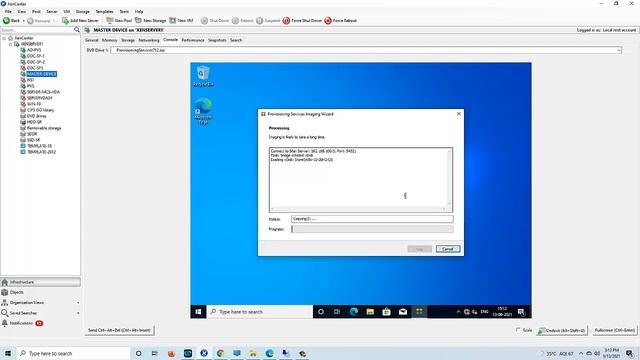Click the magnifier icon in XenCenter search box
This screenshot has height=360, width=640.
(x=77, y=30)
